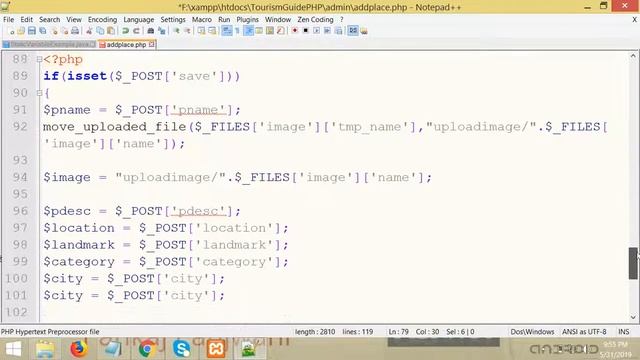Screen dimensions: 640x360
Task: Open the View menu
Action: click(x=74, y=20)
